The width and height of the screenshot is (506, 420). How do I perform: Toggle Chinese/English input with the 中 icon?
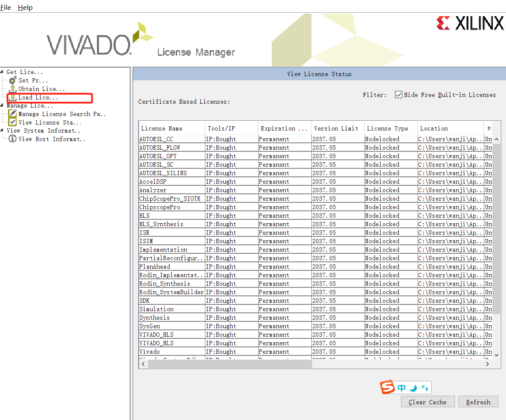[x=401, y=387]
